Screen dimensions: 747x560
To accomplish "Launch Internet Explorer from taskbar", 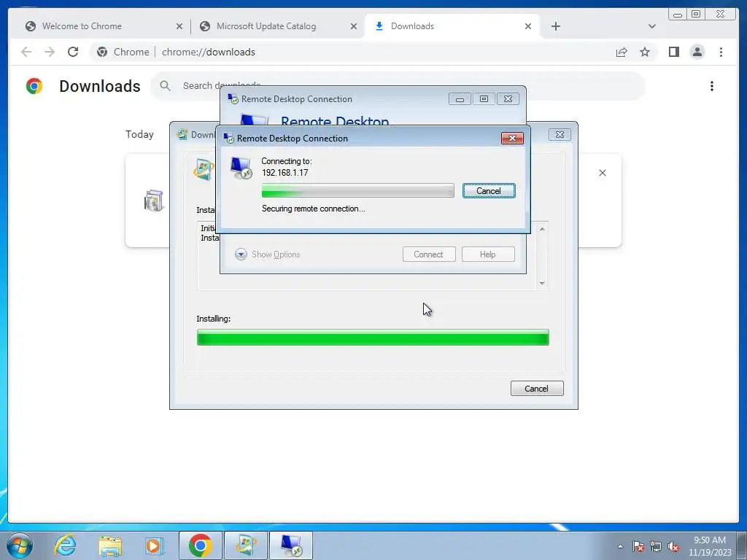I will (x=65, y=545).
